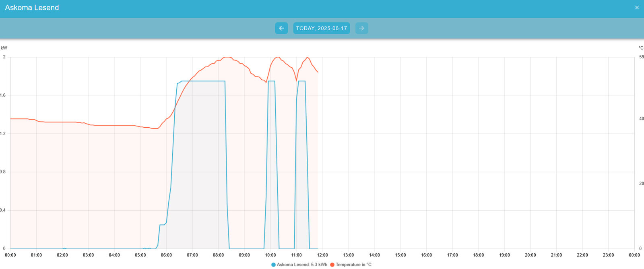Click the 40 °C axis value
Screen dimensions: 644x269
(x=642, y=119)
